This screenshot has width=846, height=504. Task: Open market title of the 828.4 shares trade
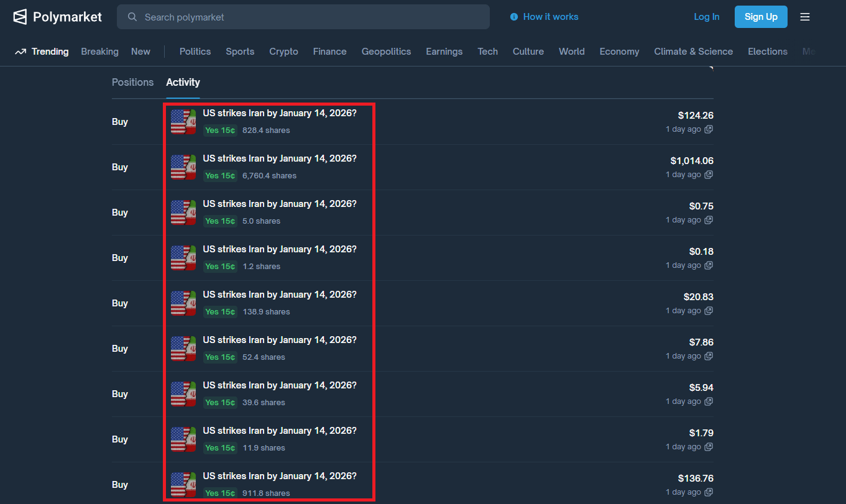[280, 113]
